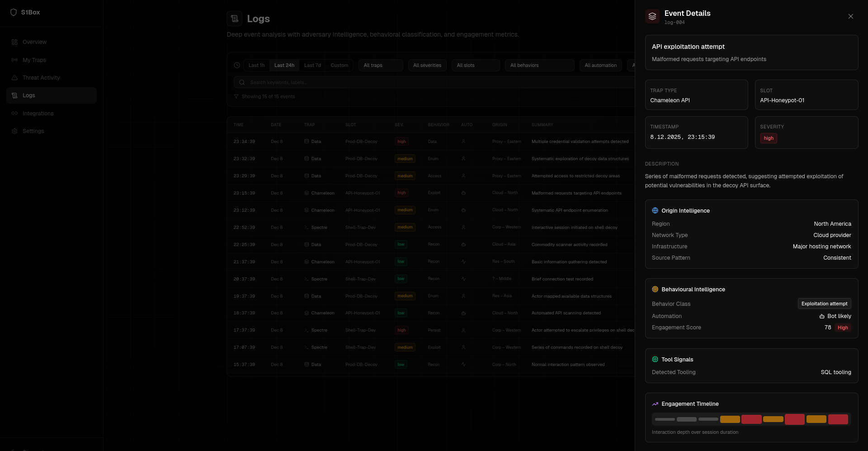Click the Behavioural Intelligence target icon
The image size is (868, 451).
(655, 290)
